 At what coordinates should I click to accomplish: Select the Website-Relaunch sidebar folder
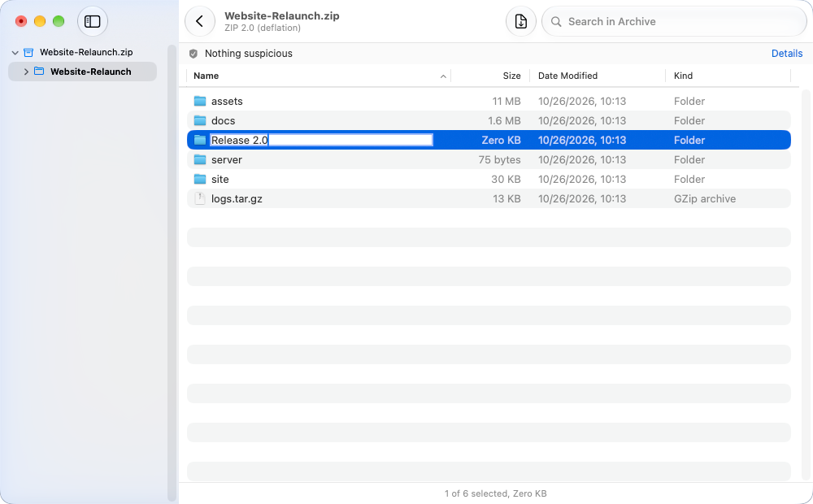coord(82,72)
